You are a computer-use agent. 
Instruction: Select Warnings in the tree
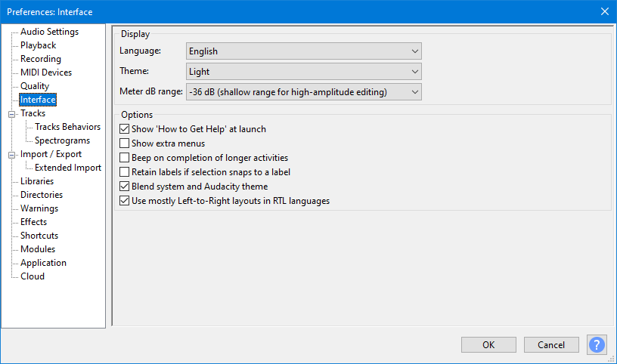[39, 208]
